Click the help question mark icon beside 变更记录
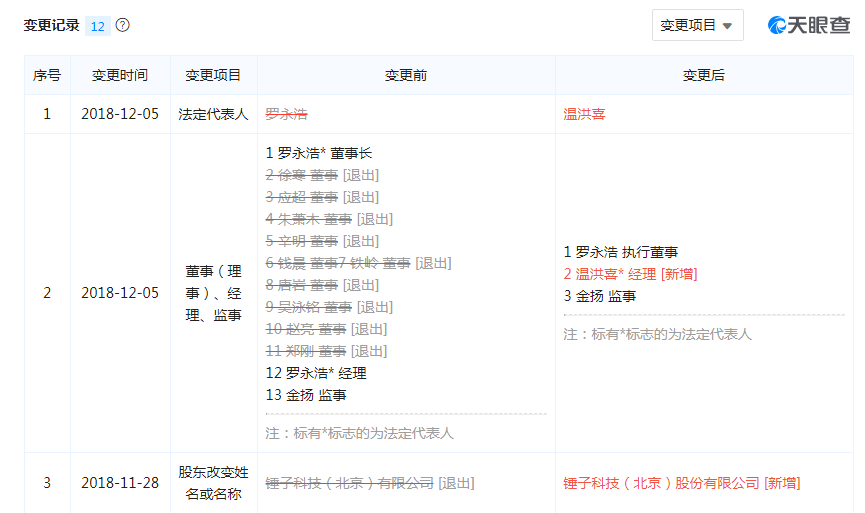 [x=122, y=25]
